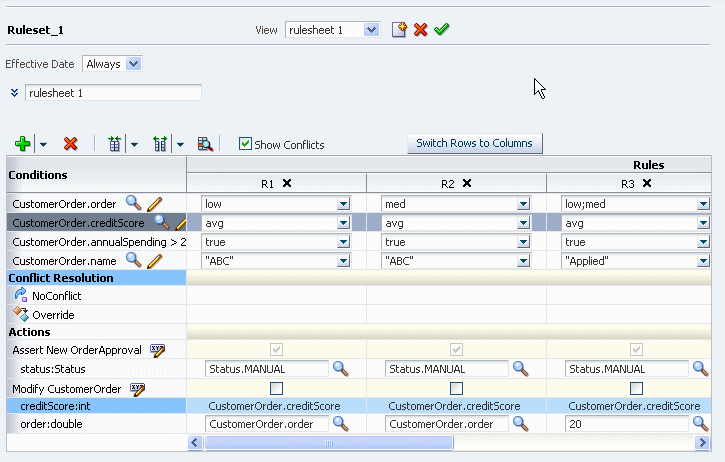This screenshot has height=462, width=725.
Task: Click magnifier icon next to CustomerOrder.creditScore
Action: click(162, 222)
